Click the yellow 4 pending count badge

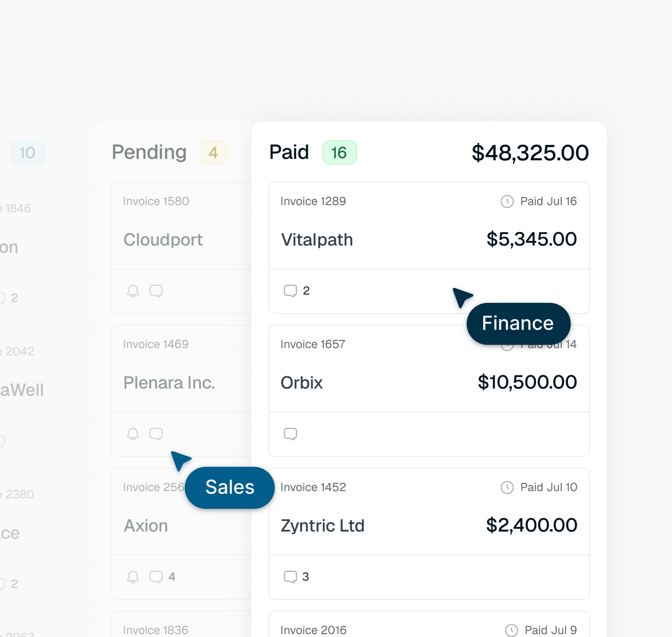[213, 153]
